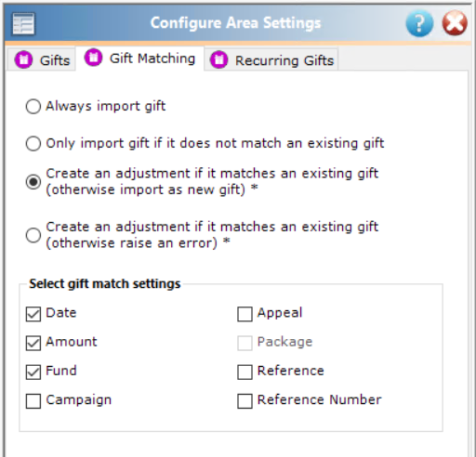The width and height of the screenshot is (476, 457).
Task: Click the red close X icon
Action: pos(455,23)
